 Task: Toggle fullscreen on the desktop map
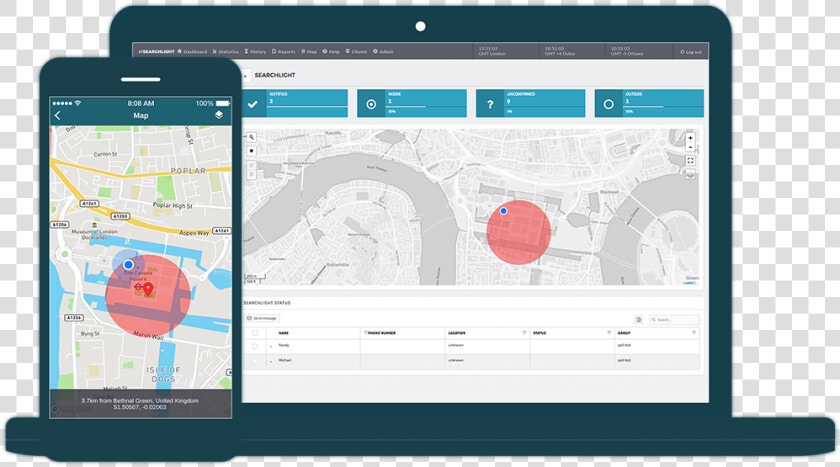click(x=690, y=160)
